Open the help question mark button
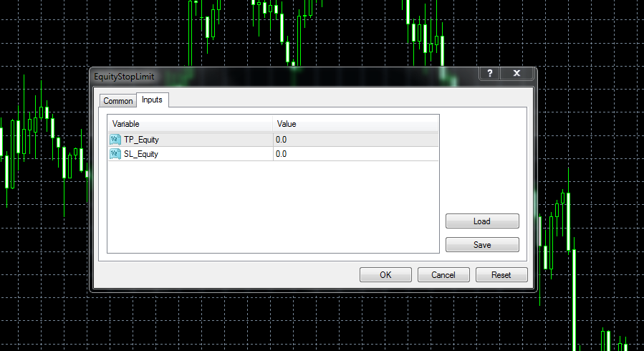The height and width of the screenshot is (351, 644). point(489,73)
